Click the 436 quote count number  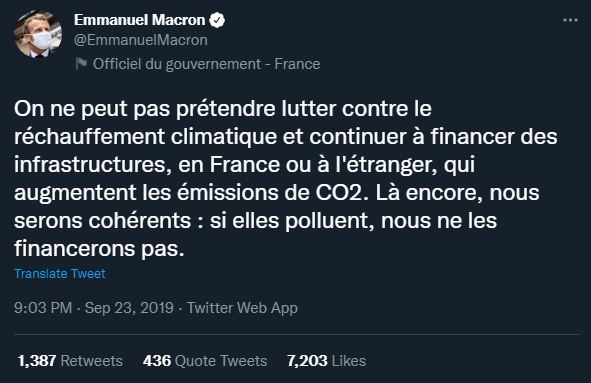[157, 361]
